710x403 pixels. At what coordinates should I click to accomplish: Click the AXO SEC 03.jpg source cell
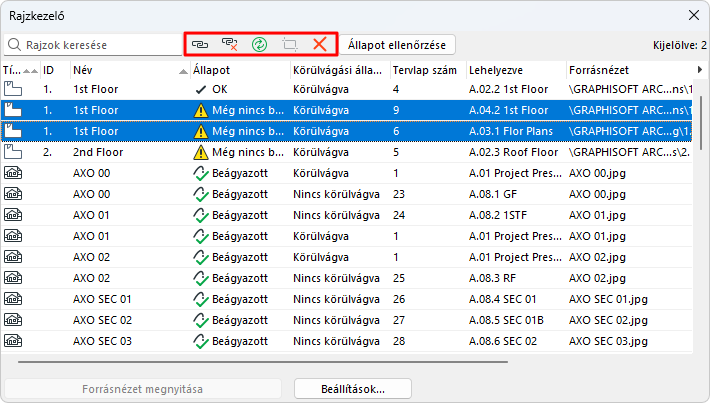608,341
